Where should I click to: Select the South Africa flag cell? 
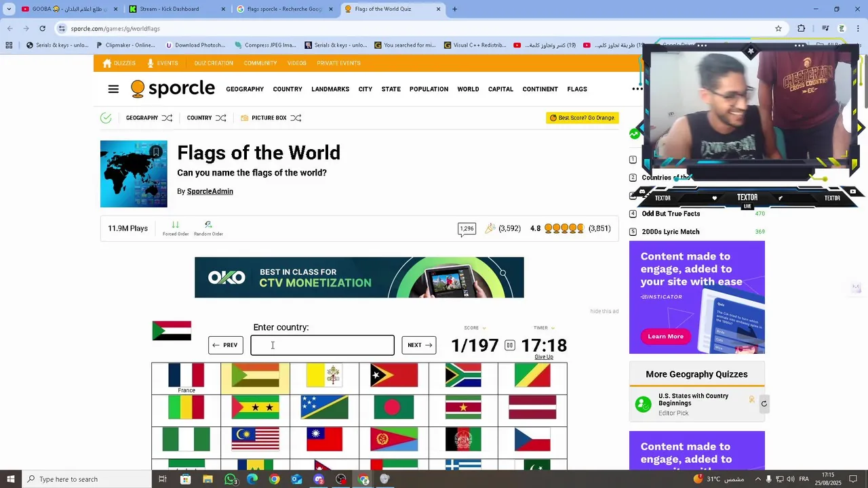[x=463, y=377]
